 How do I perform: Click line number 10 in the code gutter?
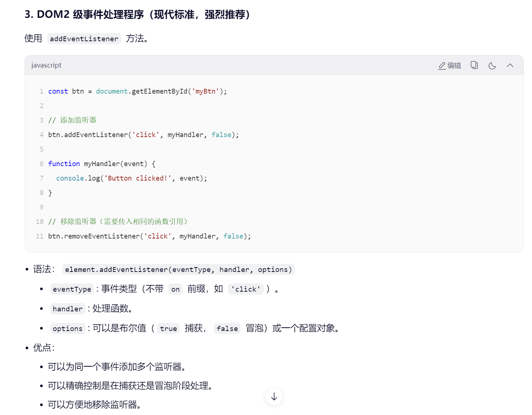coord(40,222)
